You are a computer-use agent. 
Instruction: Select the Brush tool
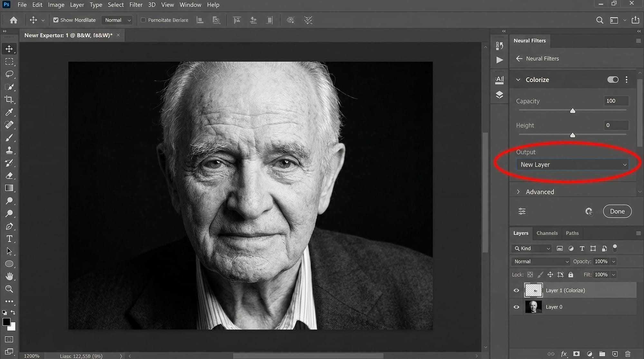(x=9, y=138)
